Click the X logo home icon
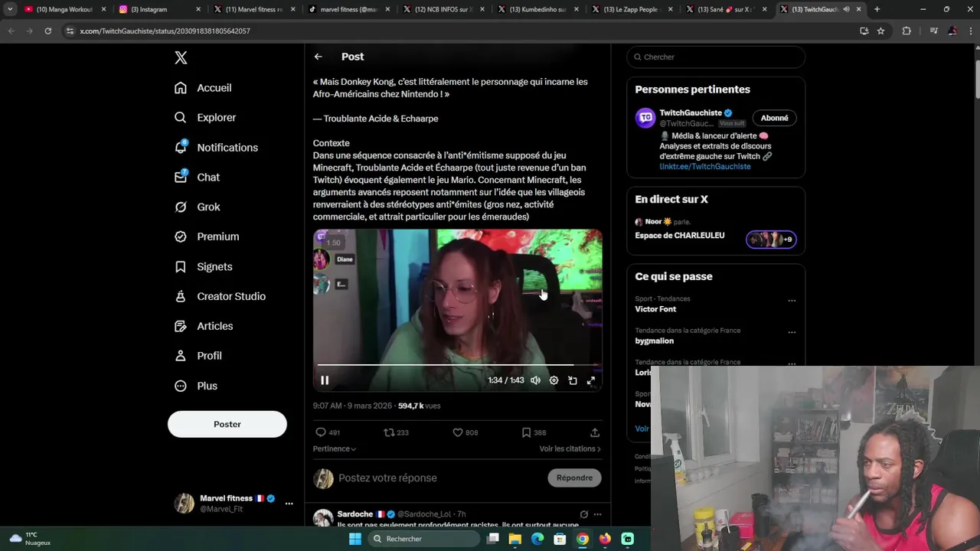 (181, 57)
